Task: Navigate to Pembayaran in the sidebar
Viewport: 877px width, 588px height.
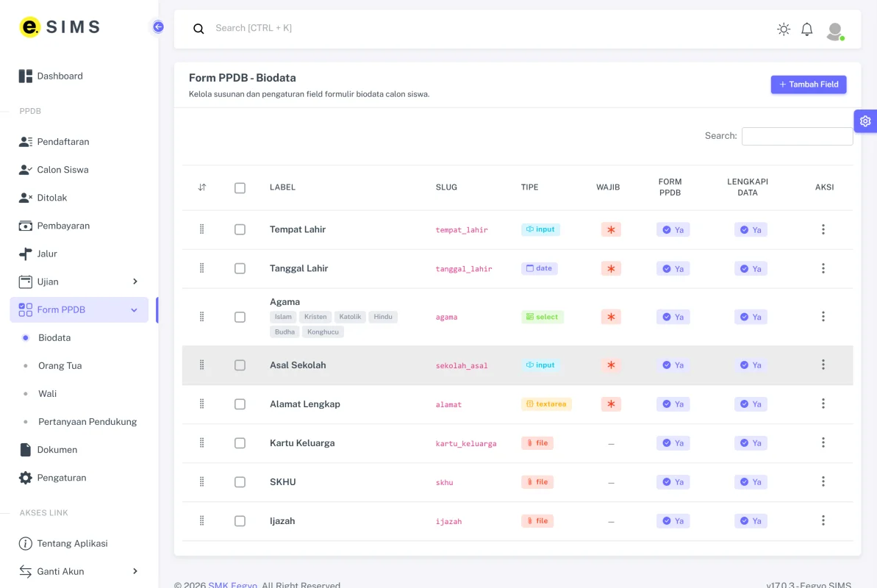Action: coord(79,226)
